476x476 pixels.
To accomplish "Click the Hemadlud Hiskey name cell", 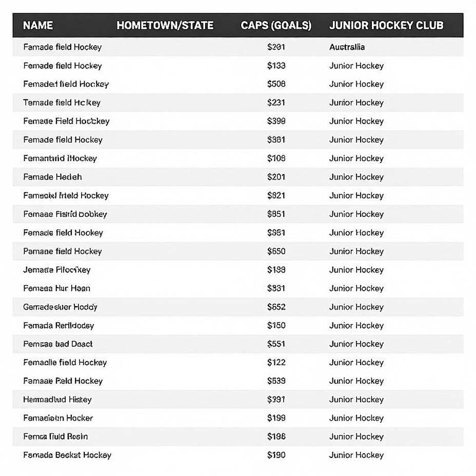I will (x=57, y=400).
